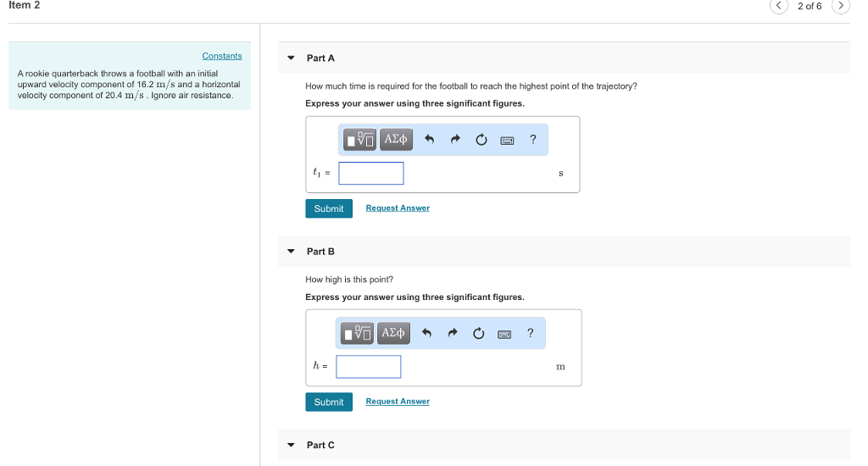868x466 pixels.
Task: Go to the previous item
Action: 779,7
